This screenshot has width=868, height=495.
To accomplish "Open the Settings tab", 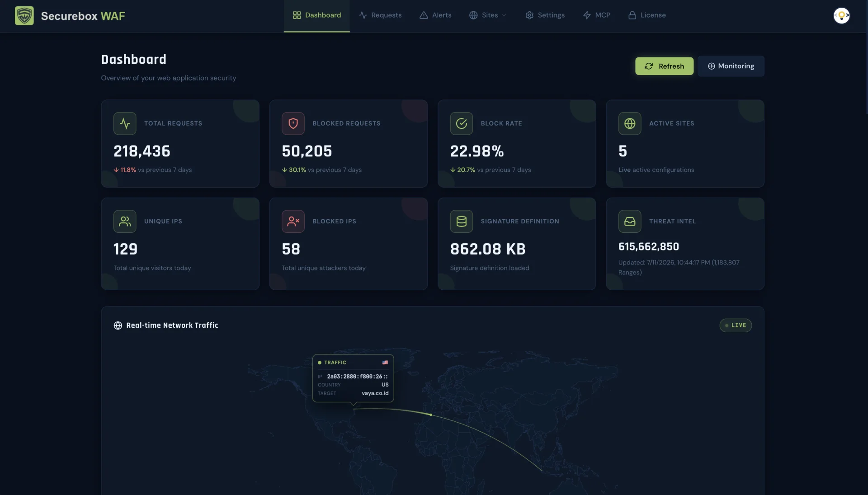I will click(x=545, y=15).
